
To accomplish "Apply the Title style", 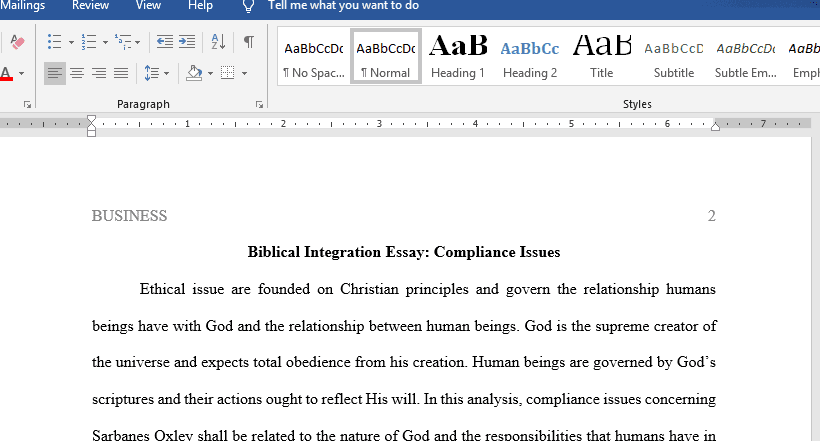I will 601,57.
